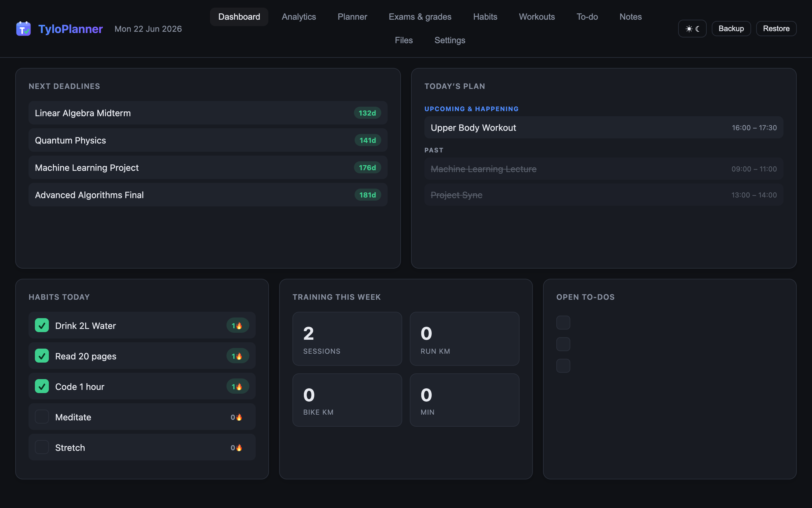Click the Drink 2L Water streak flame badge
Viewport: 812px width, 508px height.
point(238,325)
